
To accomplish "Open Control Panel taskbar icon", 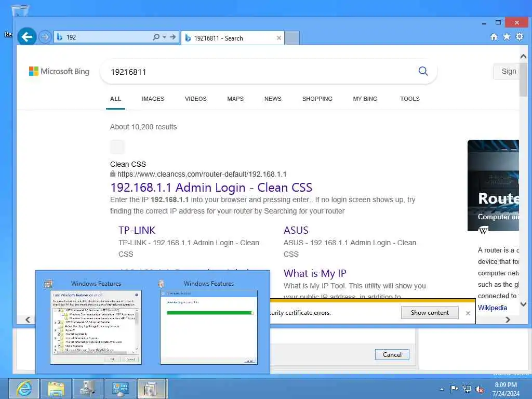I will coord(121,389).
